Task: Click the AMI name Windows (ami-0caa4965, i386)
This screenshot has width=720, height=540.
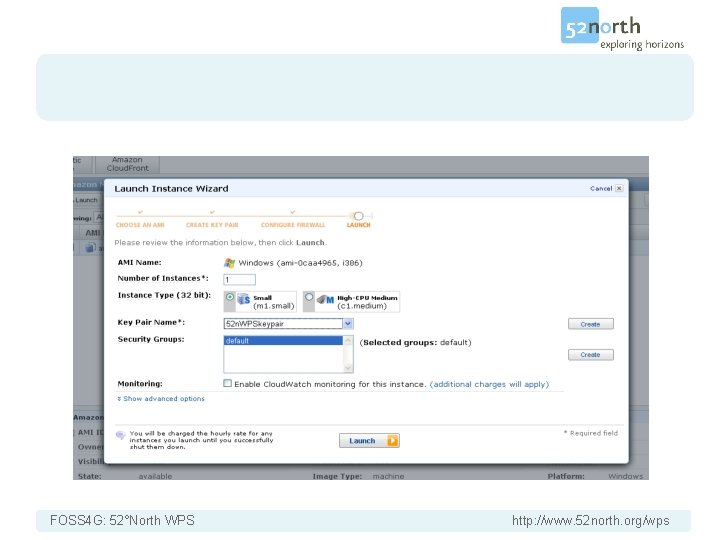Action: (x=300, y=263)
